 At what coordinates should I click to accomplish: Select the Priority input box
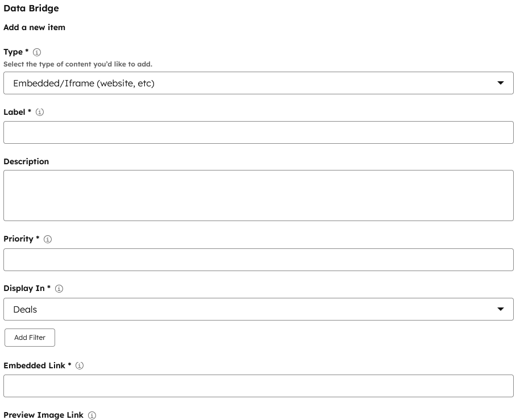point(258,260)
